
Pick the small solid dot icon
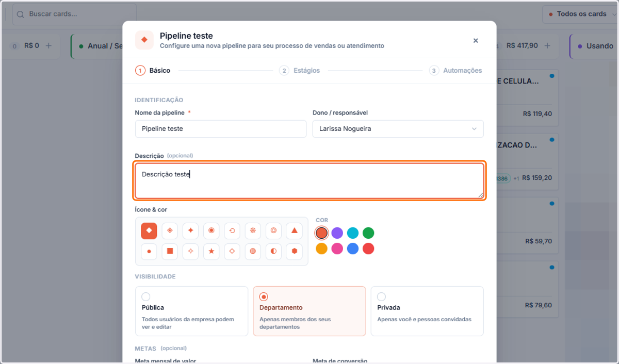(149, 252)
